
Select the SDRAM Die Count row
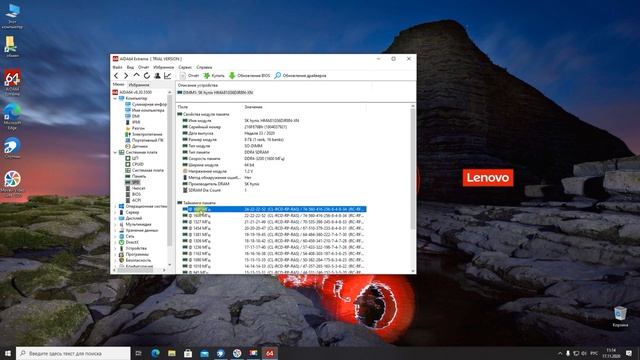[271, 190]
